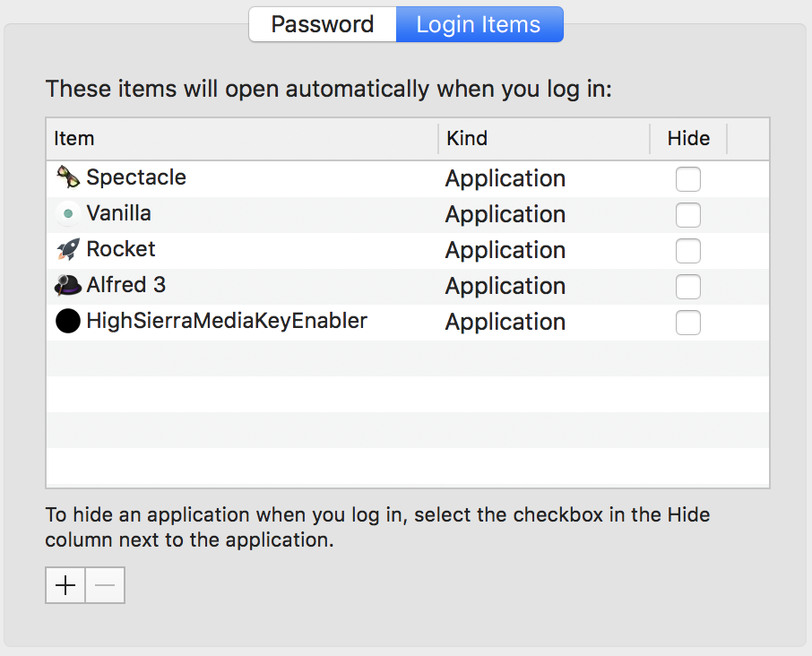Click the HighSierraMediaKeyEnabler black circle icon

click(68, 321)
